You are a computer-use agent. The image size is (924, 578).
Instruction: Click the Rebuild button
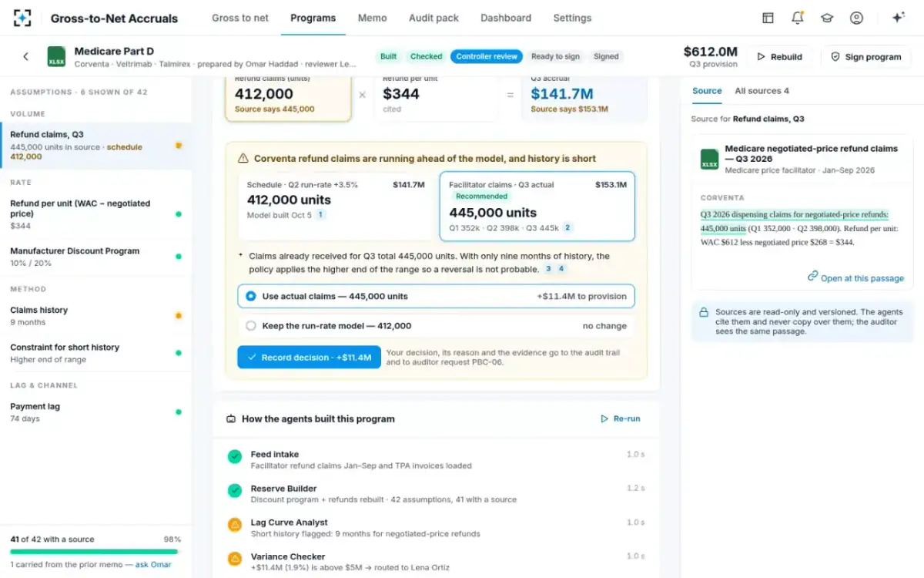click(x=779, y=56)
